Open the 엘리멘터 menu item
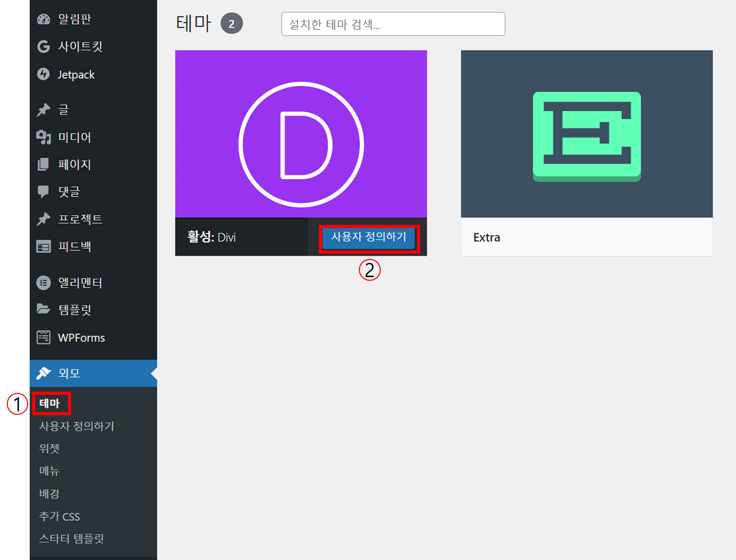This screenshot has width=736, height=560. (93, 282)
